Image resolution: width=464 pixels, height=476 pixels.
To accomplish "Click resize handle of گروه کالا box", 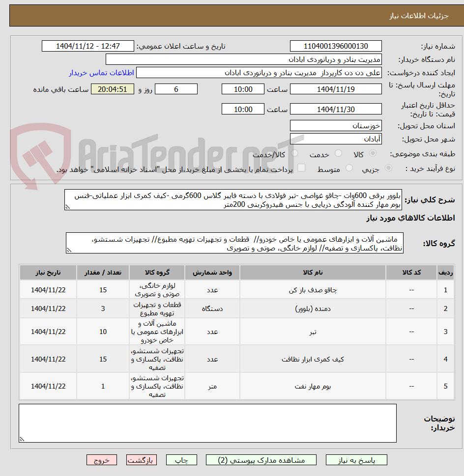I will point(69,251).
